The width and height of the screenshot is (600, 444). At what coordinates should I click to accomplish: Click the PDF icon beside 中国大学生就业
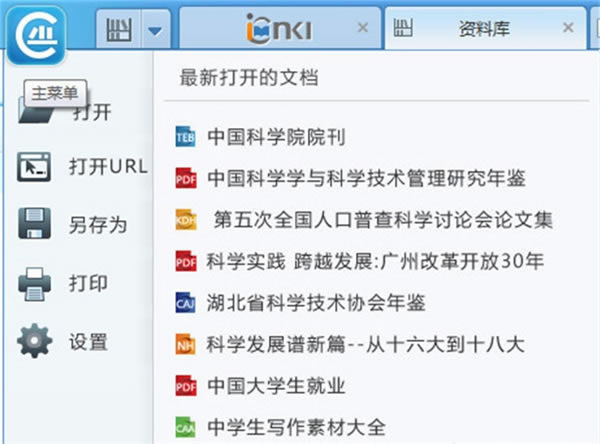[186, 386]
